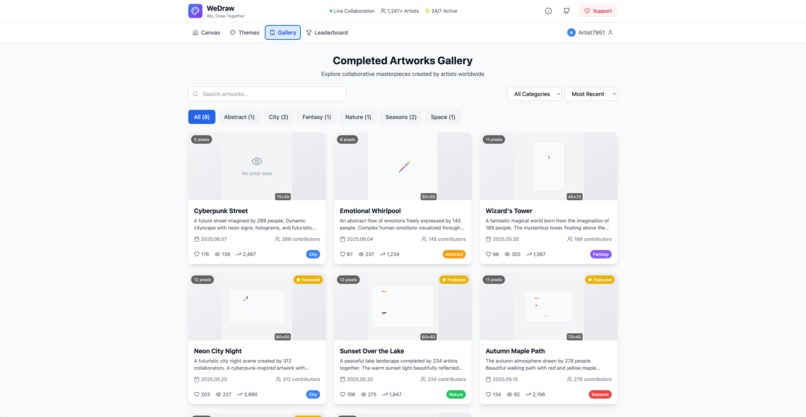
Task: Click the Sunset Over the Lake title
Action: tap(372, 351)
